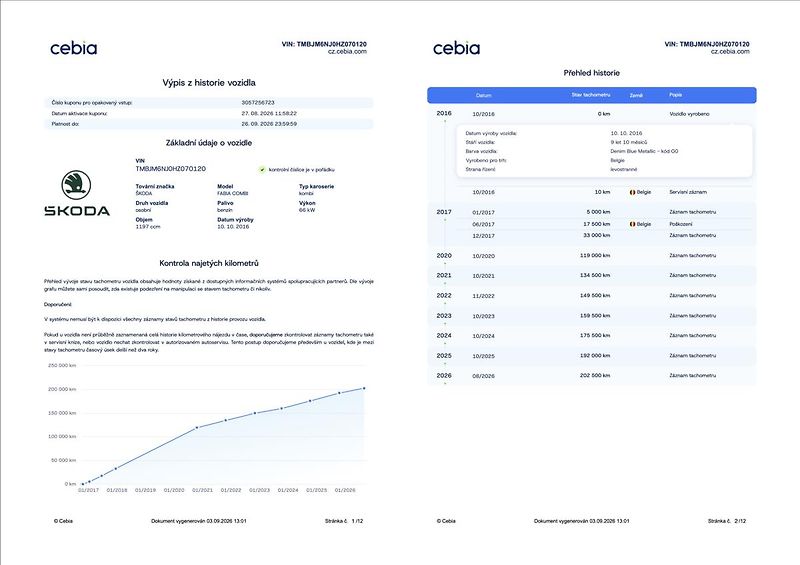Select engine volume '1197 ccm'
800x565 pixels.
coord(147,227)
